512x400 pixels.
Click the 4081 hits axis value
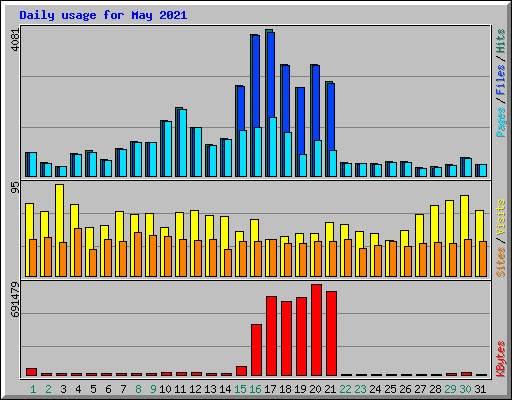click(x=15, y=40)
